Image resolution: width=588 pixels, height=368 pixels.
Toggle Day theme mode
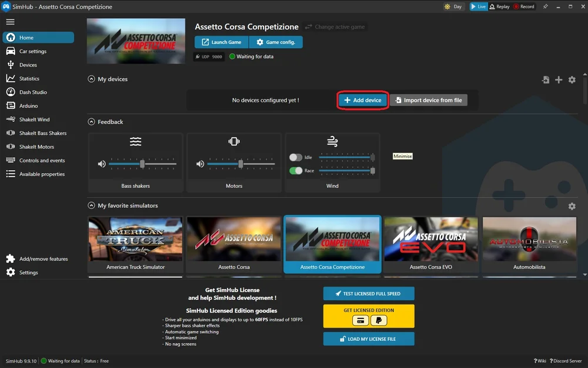(453, 6)
